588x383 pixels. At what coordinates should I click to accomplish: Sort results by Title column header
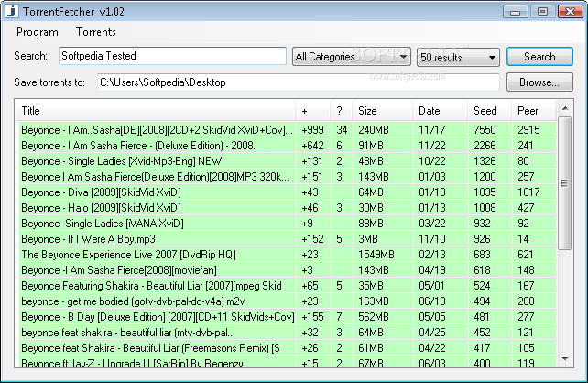pos(156,111)
